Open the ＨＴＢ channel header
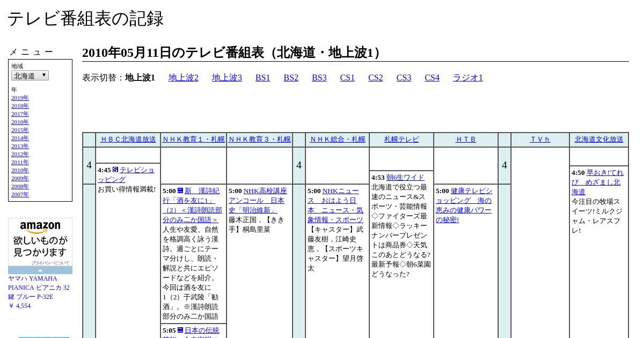Screen dimensions: 644x338 click(466, 139)
